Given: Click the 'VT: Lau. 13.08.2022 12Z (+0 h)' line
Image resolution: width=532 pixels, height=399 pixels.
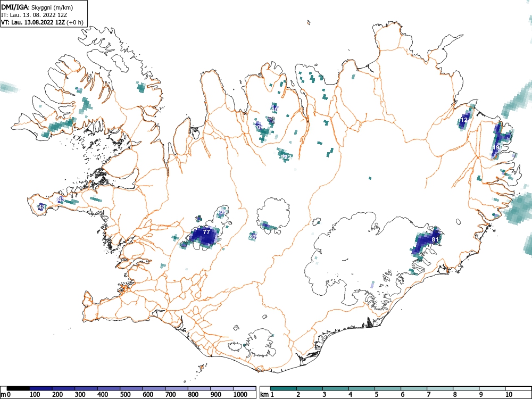Looking at the screenshot, I should pos(41,22).
